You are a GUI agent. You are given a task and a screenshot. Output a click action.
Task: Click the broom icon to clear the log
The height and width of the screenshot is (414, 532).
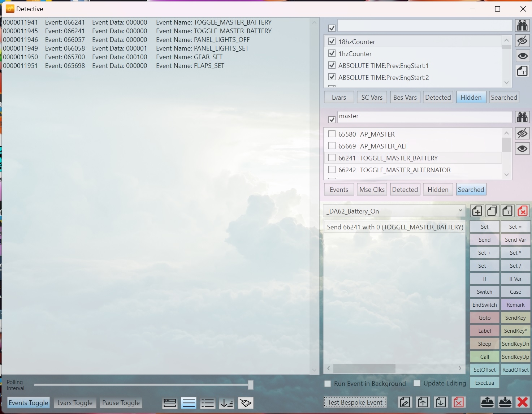tap(246, 403)
